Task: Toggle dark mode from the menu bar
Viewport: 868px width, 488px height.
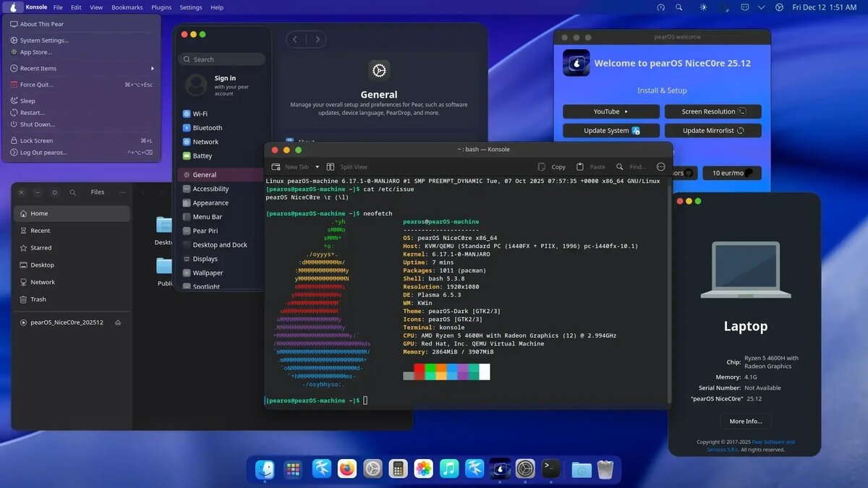Action: [702, 7]
